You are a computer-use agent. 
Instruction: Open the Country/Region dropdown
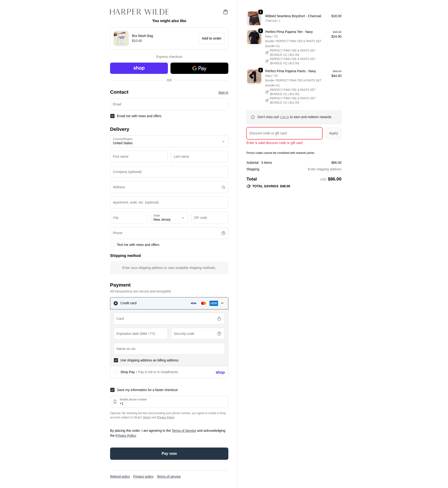(x=169, y=141)
